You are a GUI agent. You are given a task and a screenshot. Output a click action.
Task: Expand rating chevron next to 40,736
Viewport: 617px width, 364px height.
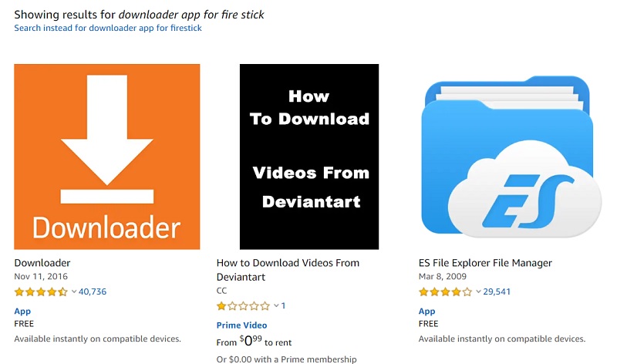click(x=73, y=292)
